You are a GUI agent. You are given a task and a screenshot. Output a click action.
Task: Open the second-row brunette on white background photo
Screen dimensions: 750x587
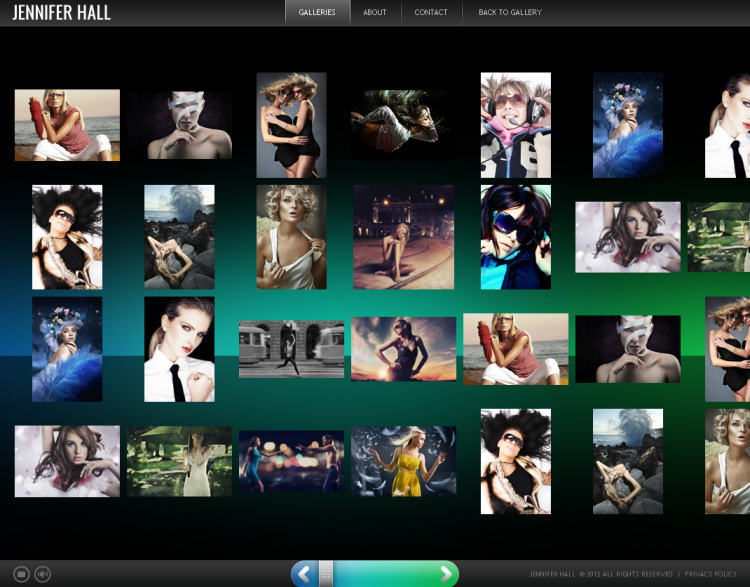click(628, 237)
